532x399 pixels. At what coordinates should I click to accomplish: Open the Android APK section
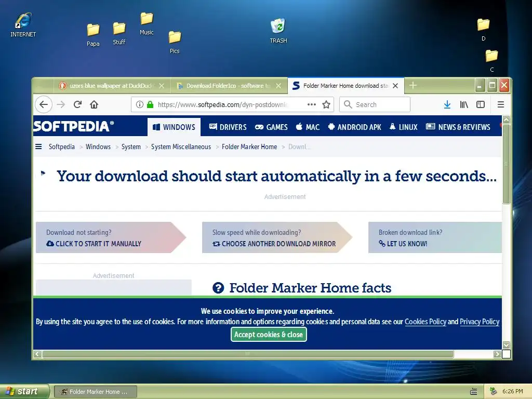pos(354,127)
